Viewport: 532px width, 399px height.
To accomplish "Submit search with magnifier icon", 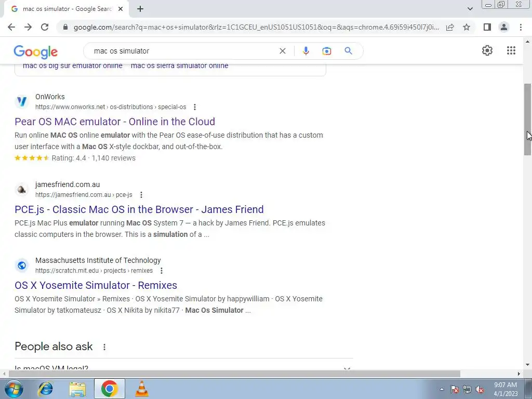I will tap(348, 51).
